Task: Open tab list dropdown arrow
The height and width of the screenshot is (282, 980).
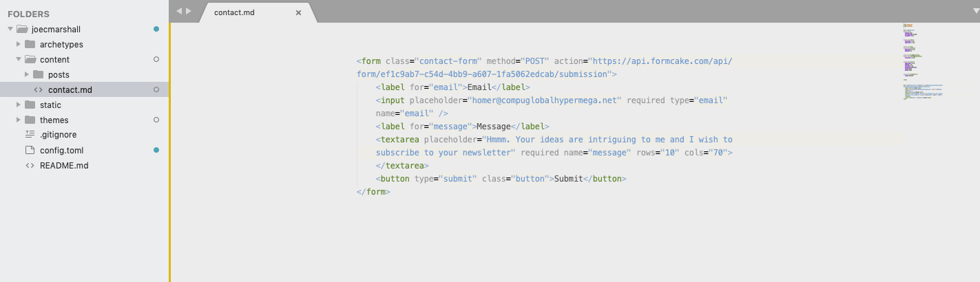Action: tap(973, 12)
